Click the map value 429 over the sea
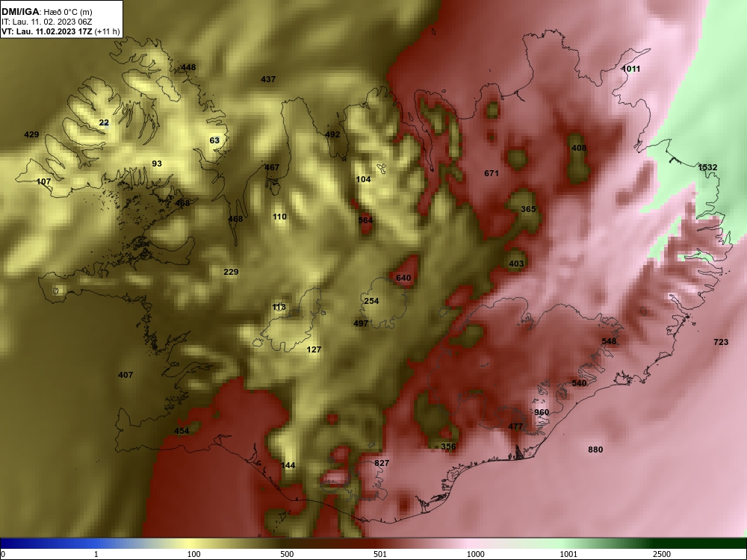Image resolution: width=747 pixels, height=560 pixels. click(x=31, y=134)
